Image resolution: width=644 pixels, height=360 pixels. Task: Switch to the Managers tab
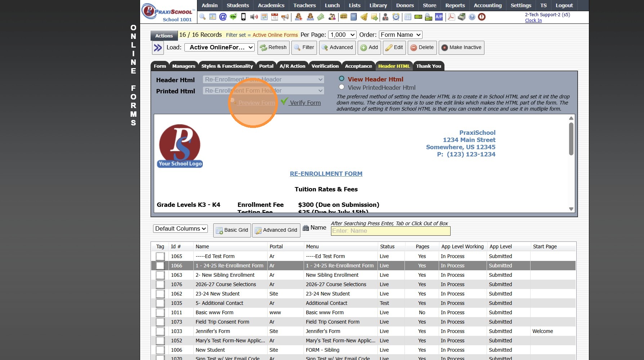184,66
